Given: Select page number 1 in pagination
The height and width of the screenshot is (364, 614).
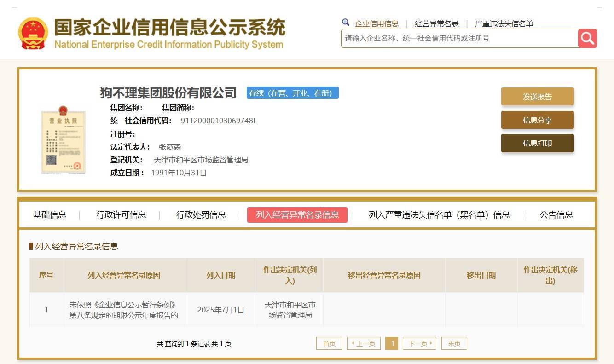Looking at the screenshot, I should point(392,343).
